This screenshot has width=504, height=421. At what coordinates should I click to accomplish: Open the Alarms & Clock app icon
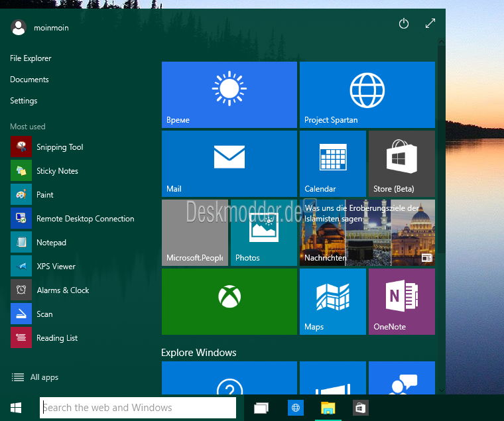pyautogui.click(x=21, y=290)
